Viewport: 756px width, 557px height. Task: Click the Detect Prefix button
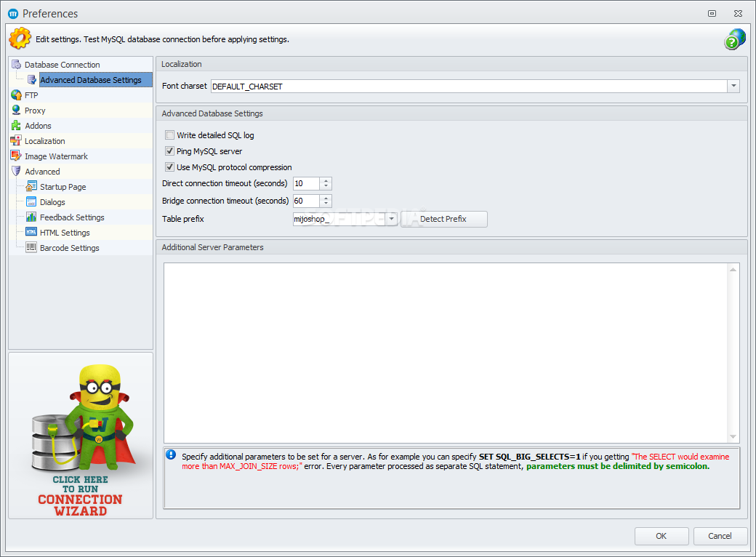click(x=443, y=219)
